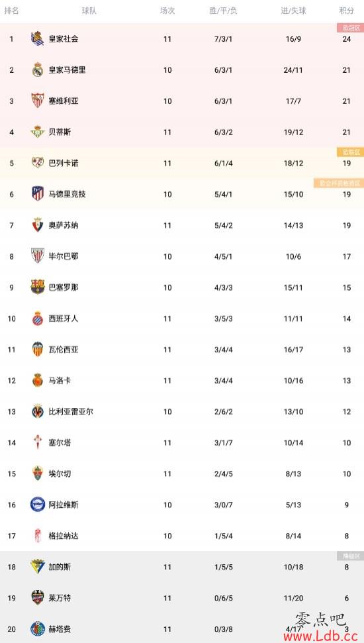The width and height of the screenshot is (364, 643).
Task: Open the Valencia (瓦伦西亚) bat logo
Action: [37, 350]
